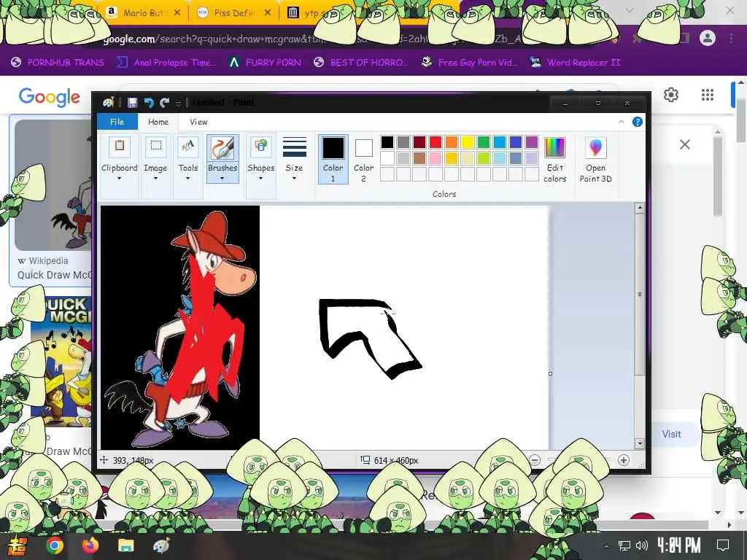
Task: Click the Paint app icon in title bar
Action: [109, 102]
